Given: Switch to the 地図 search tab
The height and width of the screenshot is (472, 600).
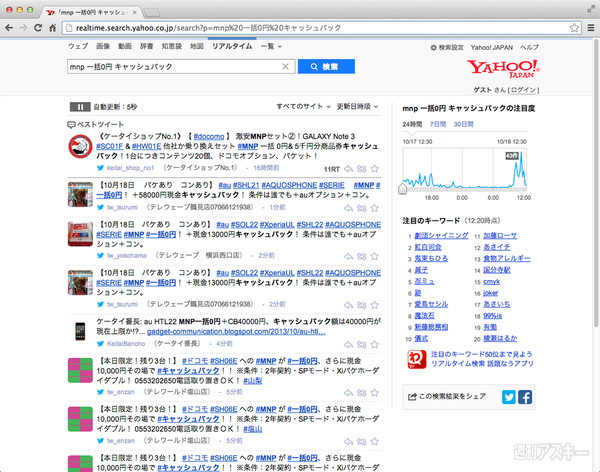Looking at the screenshot, I should [x=197, y=46].
